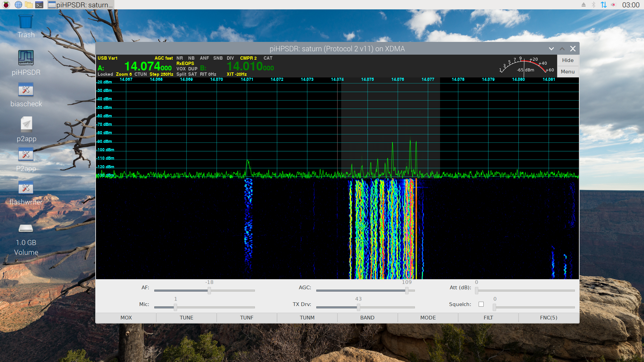Click the AF volume slider handle

tap(209, 291)
